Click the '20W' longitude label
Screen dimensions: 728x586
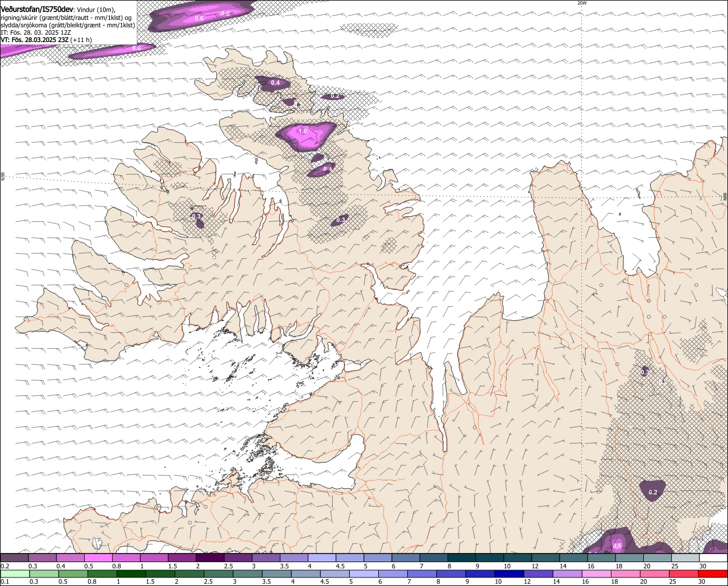click(581, 3)
